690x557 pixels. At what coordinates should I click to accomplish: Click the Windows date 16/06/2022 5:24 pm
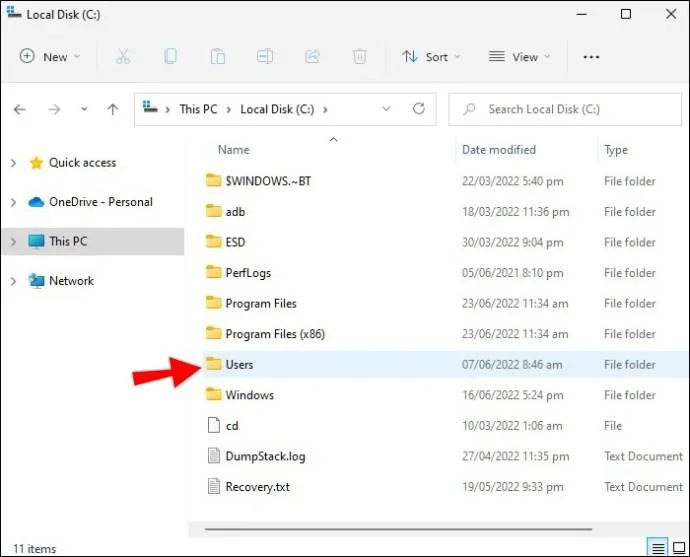[513, 395]
